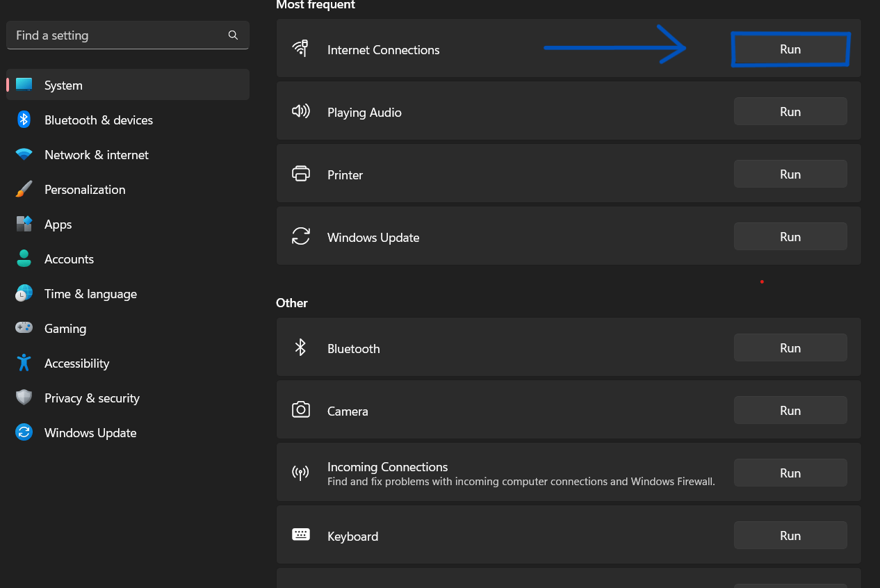880x588 pixels.
Task: Click the Playing Audio label
Action: [x=364, y=113]
